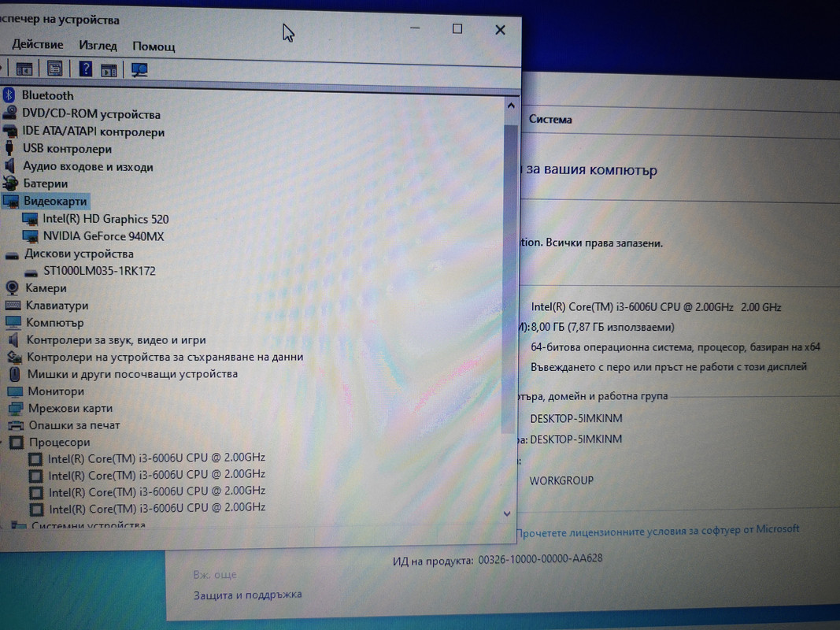The image size is (840, 630).
Task: Select NVIDIA GeForce 940MX device
Action: tap(103, 236)
